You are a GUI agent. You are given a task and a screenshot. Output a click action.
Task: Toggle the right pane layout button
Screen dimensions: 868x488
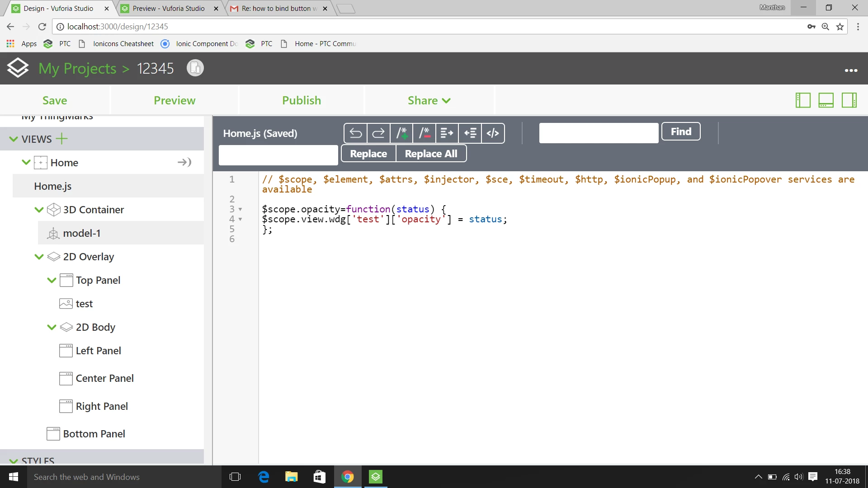(849, 100)
